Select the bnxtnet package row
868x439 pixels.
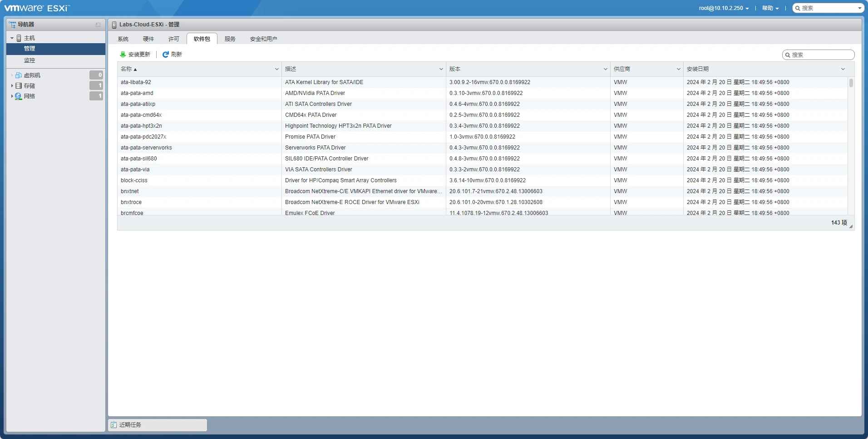point(200,191)
